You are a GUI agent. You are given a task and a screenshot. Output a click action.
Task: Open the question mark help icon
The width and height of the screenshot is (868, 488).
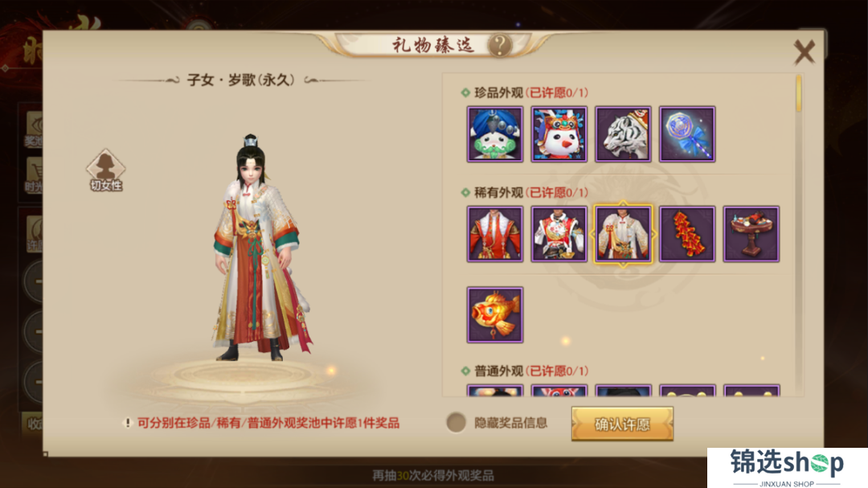[x=499, y=45]
